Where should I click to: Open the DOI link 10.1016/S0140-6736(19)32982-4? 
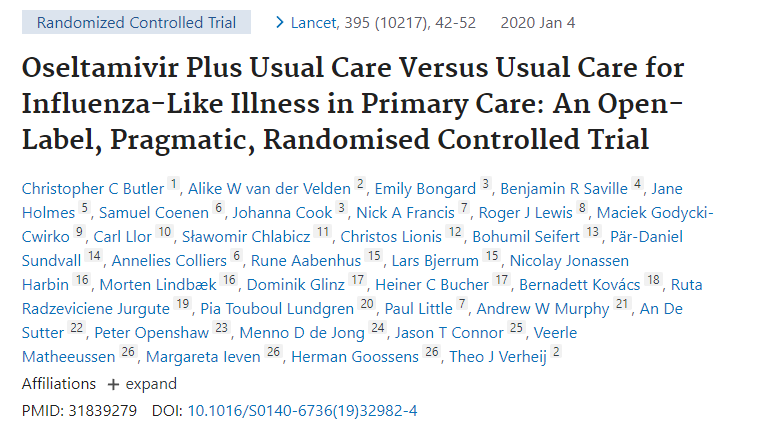(x=303, y=411)
